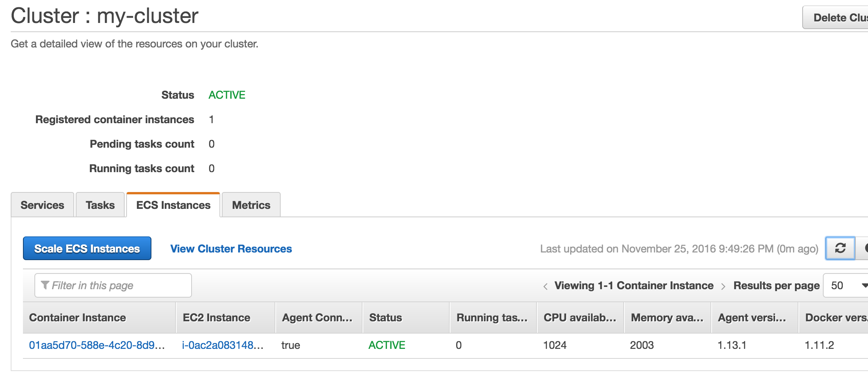This screenshot has height=381, width=868.
Task: Select the memory value 2003 cell
Action: point(642,345)
